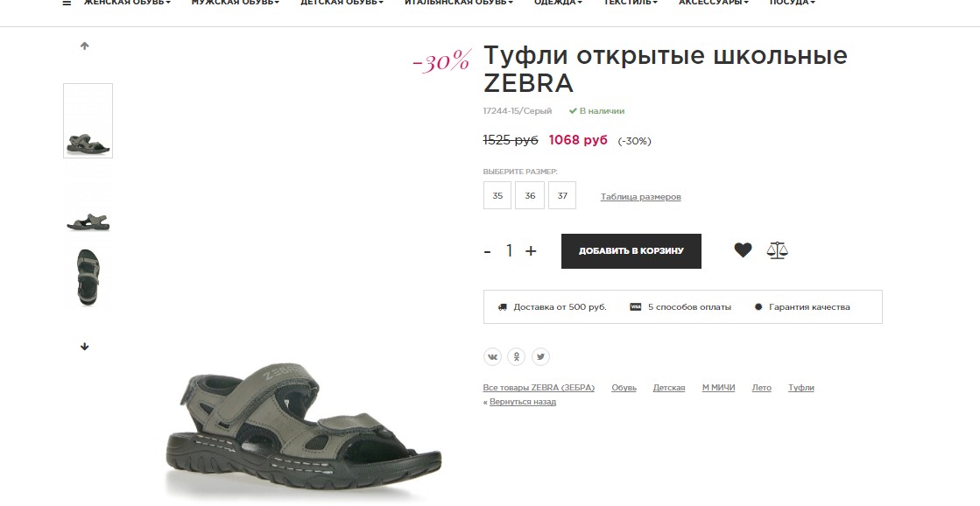Open the Текстиль menu item
Screen dimensions: 980x506
tap(630, 3)
